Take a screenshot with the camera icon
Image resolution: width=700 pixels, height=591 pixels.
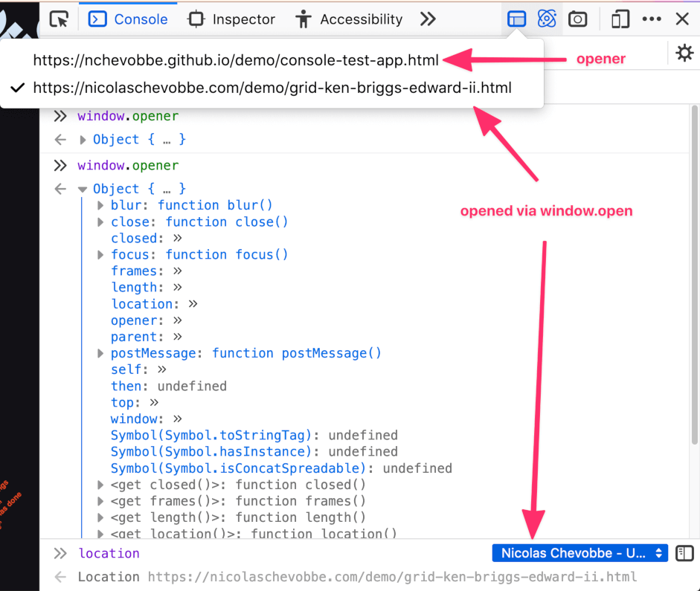point(578,19)
